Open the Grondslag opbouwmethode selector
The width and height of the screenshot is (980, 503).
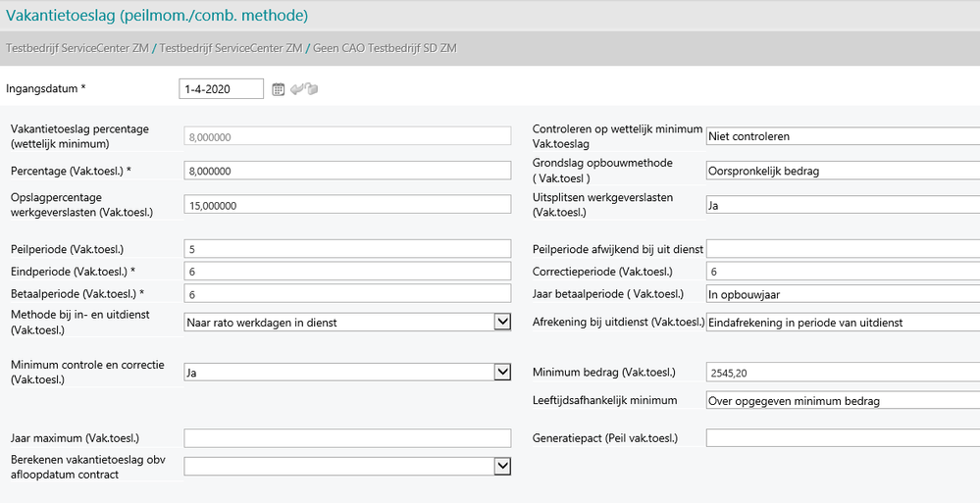click(x=842, y=171)
